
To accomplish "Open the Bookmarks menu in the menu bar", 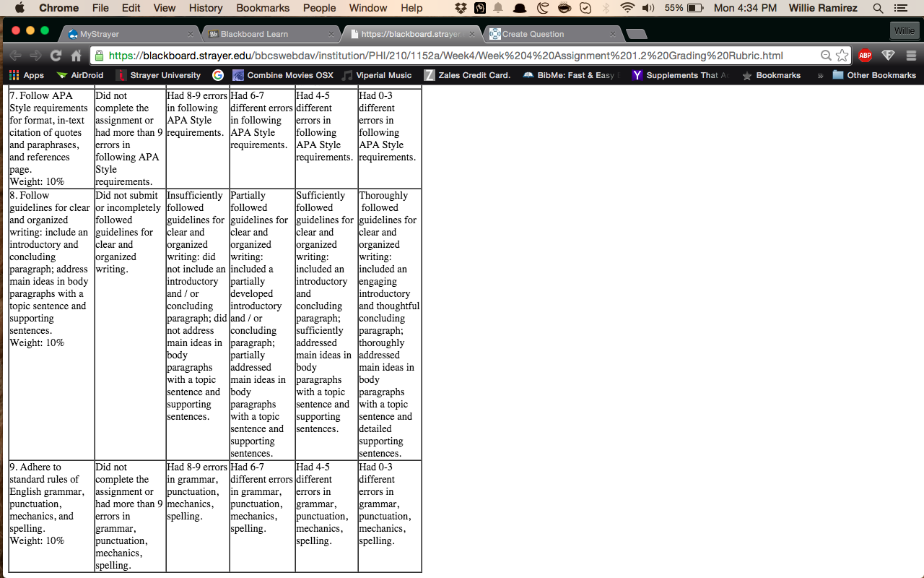I will click(x=263, y=8).
